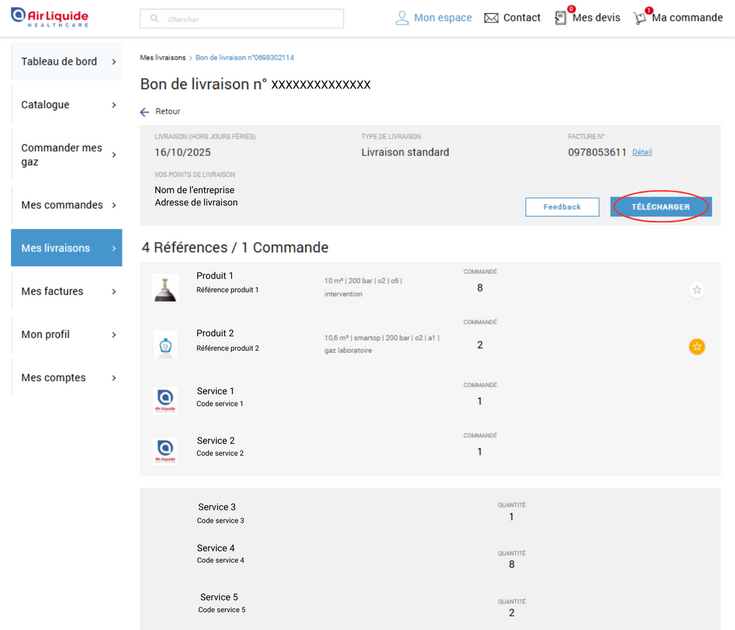Screen dimensions: 735x630
Task: Open Catalogue menu item
Action: click(67, 105)
